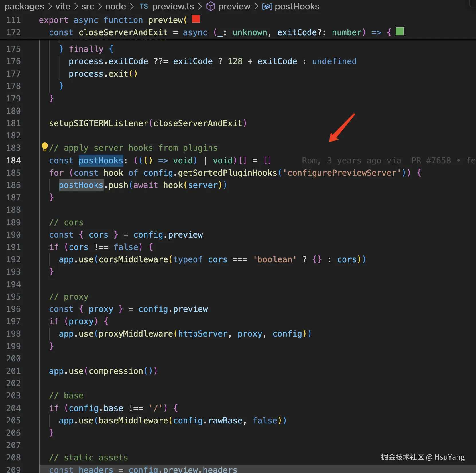This screenshot has height=473, width=476.
Task: Click the setupSIGTERMListener function call
Action: 148,123
